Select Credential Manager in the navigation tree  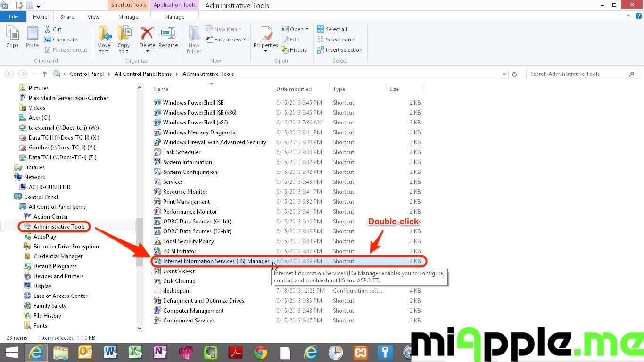58,256
